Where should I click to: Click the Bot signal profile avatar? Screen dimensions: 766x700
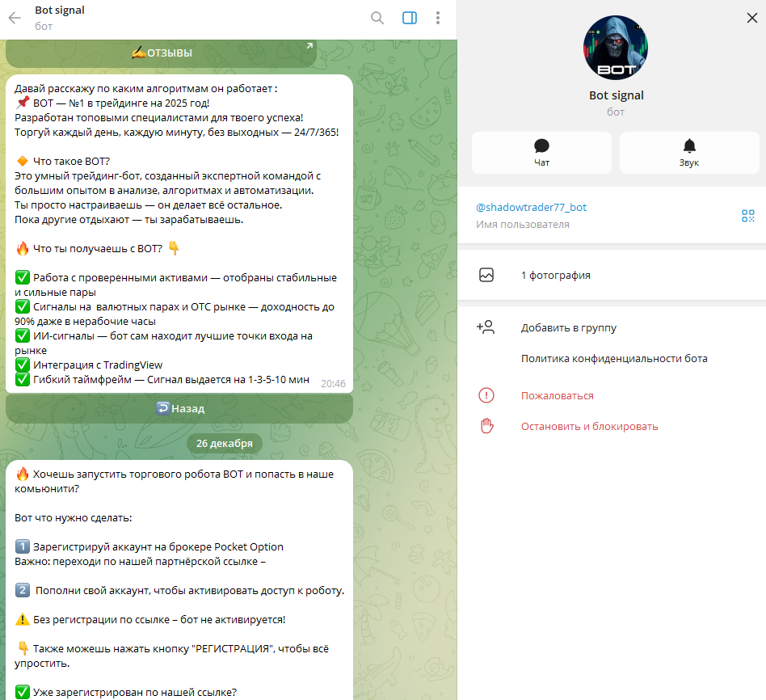tap(616, 48)
